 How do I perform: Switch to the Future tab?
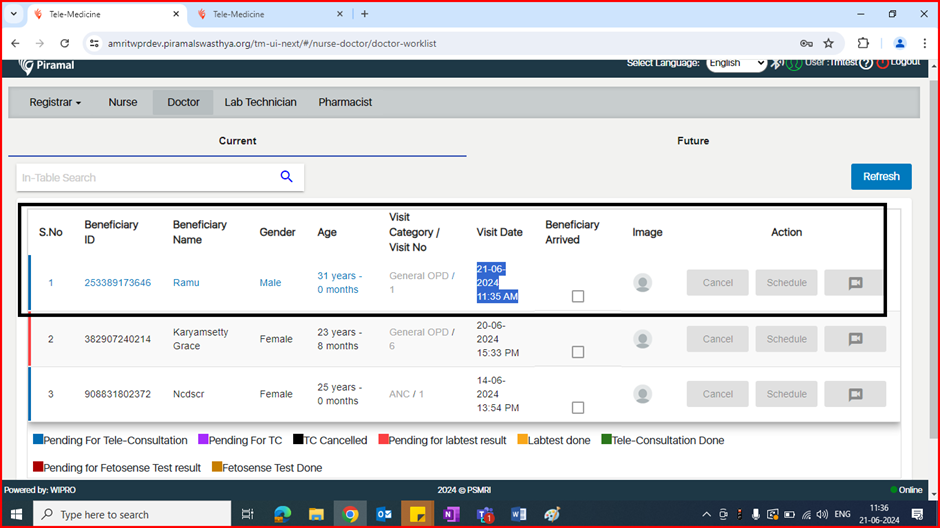click(693, 141)
